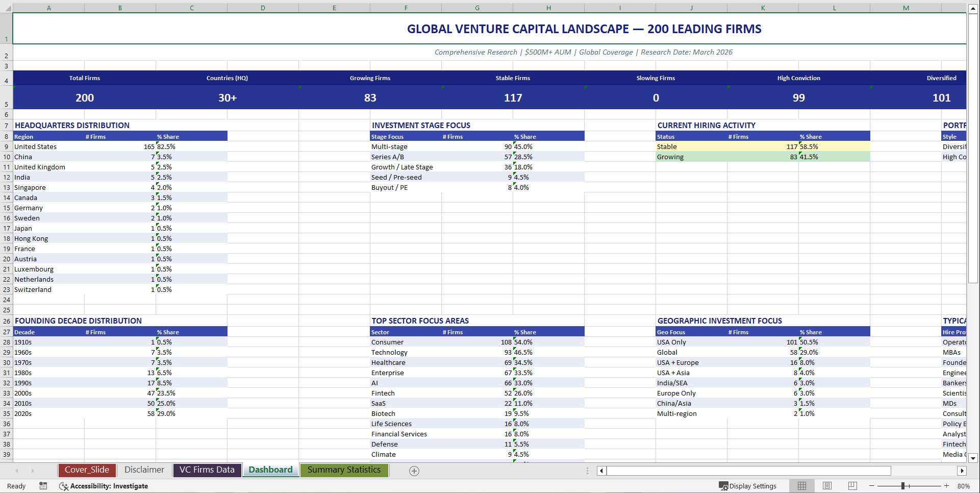Switch to the Summary Statistics sheet
Image resolution: width=980 pixels, height=493 pixels.
[344, 470]
